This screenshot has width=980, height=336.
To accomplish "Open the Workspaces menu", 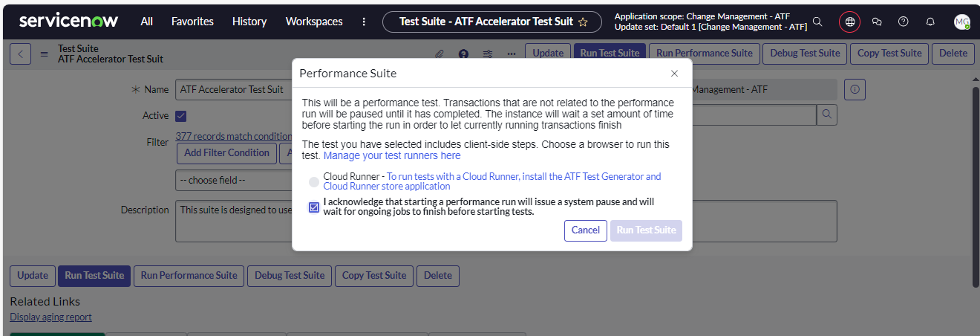I will [314, 22].
